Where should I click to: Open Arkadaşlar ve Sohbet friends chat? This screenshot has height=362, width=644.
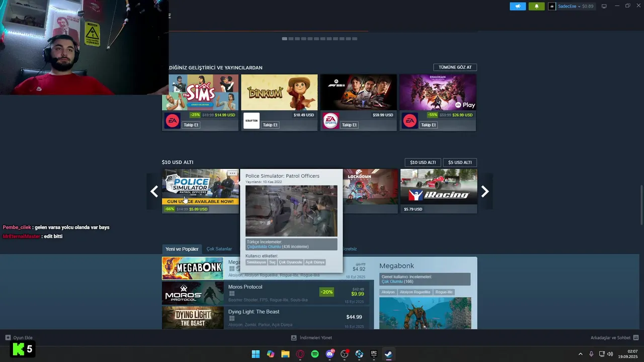[x=614, y=338]
